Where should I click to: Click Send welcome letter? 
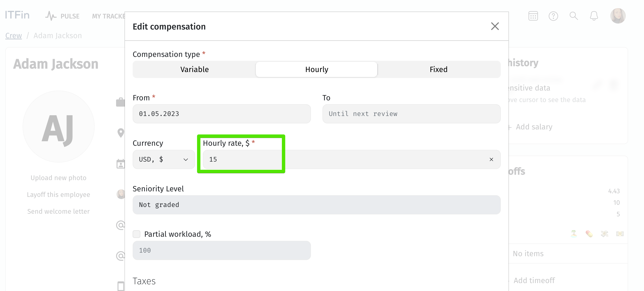click(x=58, y=211)
